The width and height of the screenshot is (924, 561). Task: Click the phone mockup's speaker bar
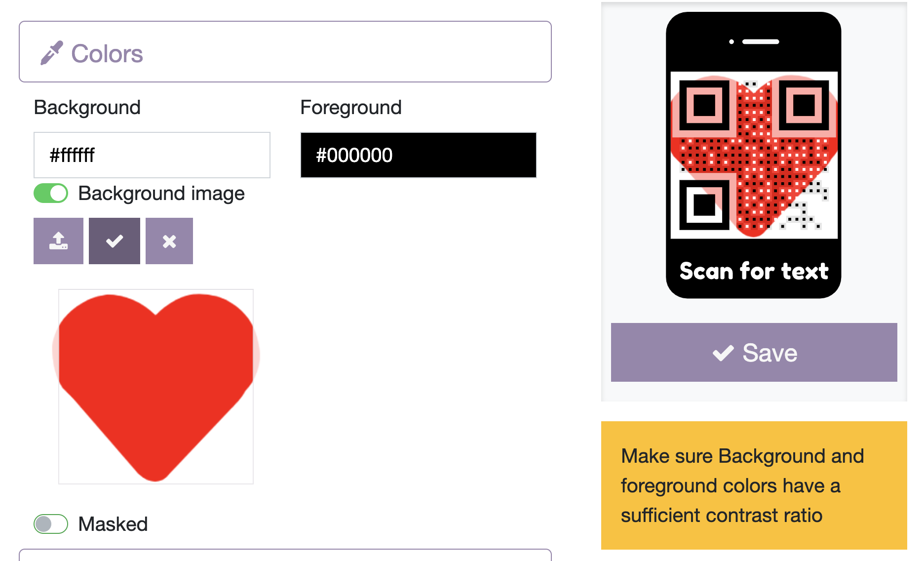point(760,42)
